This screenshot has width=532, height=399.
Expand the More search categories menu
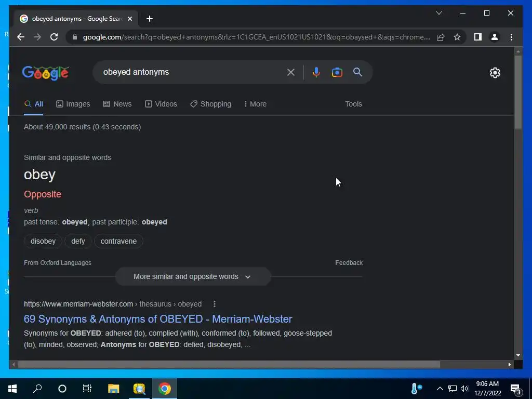(255, 104)
